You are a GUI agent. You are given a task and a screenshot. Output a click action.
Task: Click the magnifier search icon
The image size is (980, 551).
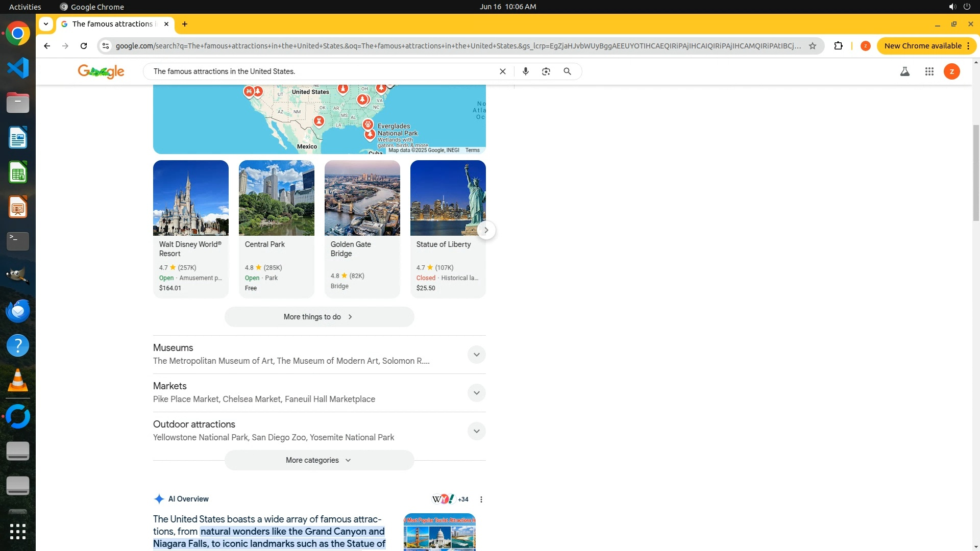pyautogui.click(x=567, y=71)
